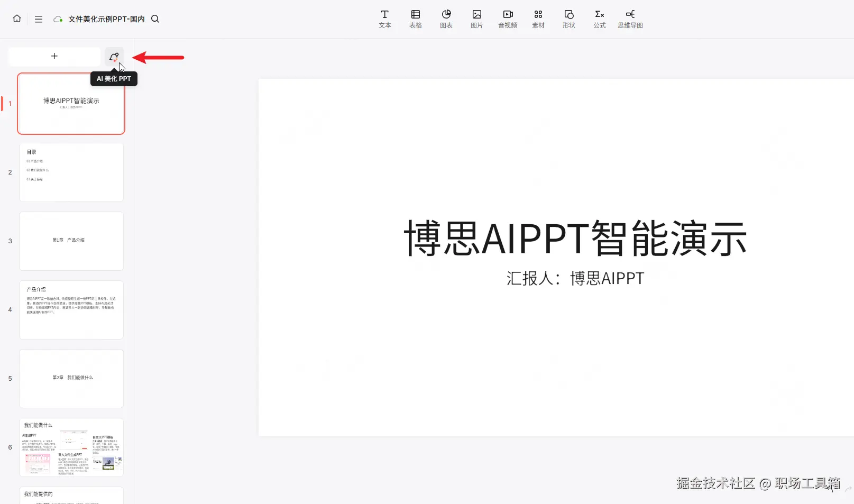Viewport: 854px width, 504px height.
Task: Click the file name 文件美化示例PPT-国内
Action: pos(106,19)
